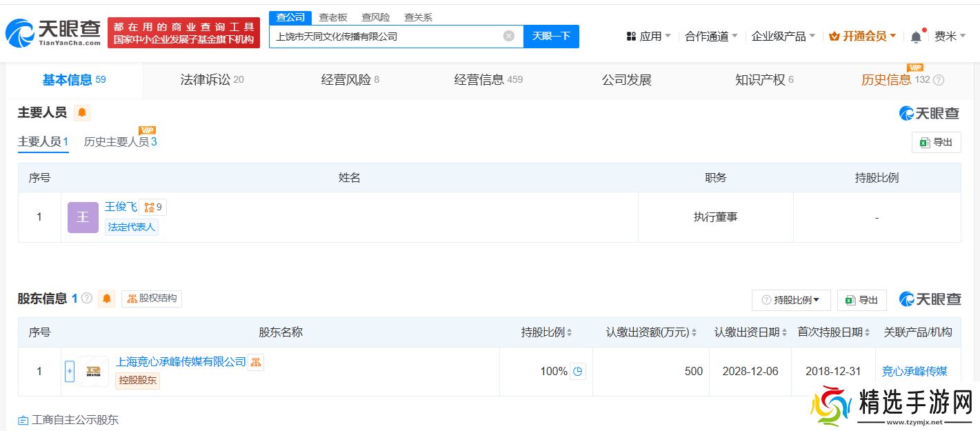Click the bell icon beside 股东信息 heading

(108, 299)
